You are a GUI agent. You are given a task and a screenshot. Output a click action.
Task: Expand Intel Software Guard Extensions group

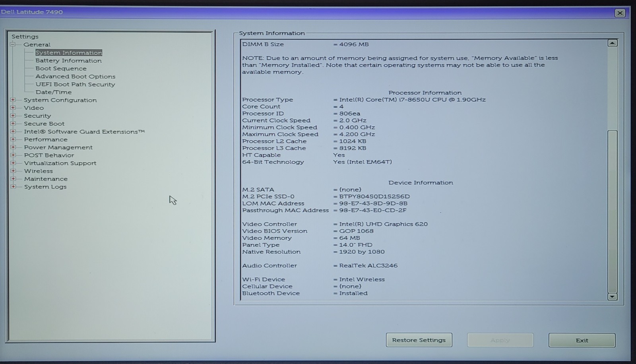tap(13, 132)
